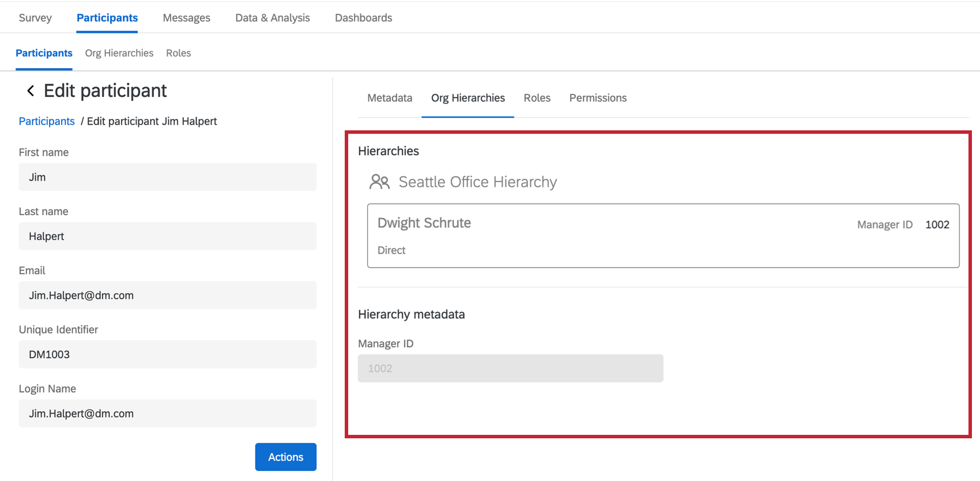
Task: Open the Permissions tab
Action: (x=598, y=98)
